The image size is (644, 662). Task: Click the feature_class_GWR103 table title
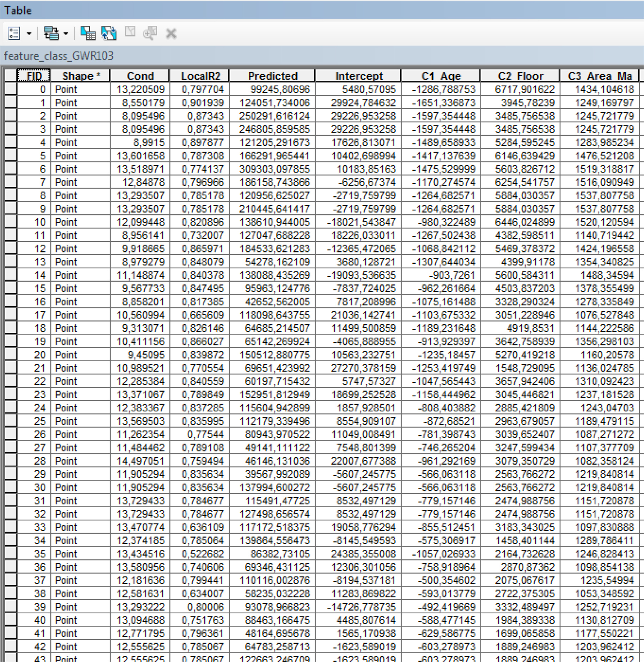58,56
